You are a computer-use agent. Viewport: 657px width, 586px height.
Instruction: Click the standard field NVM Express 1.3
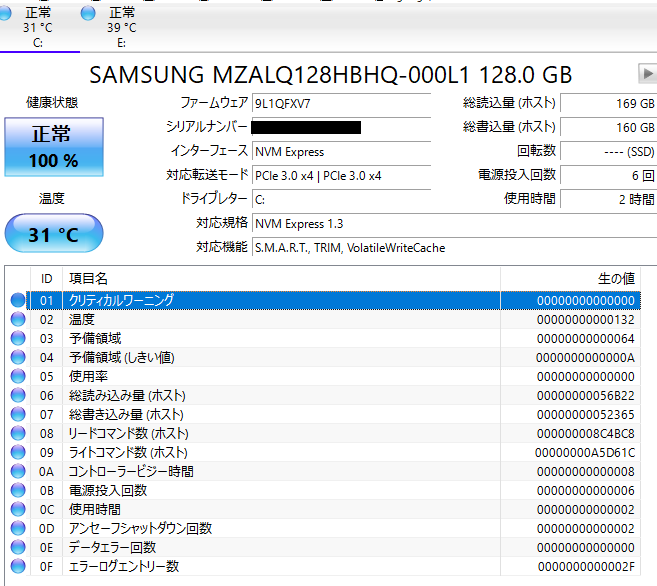pyautogui.click(x=454, y=224)
